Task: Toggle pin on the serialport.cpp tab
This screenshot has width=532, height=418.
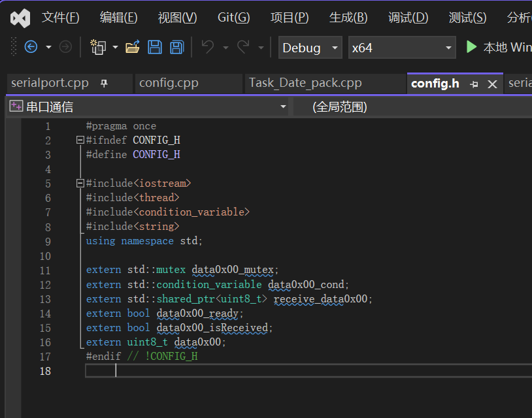Action: [x=104, y=83]
